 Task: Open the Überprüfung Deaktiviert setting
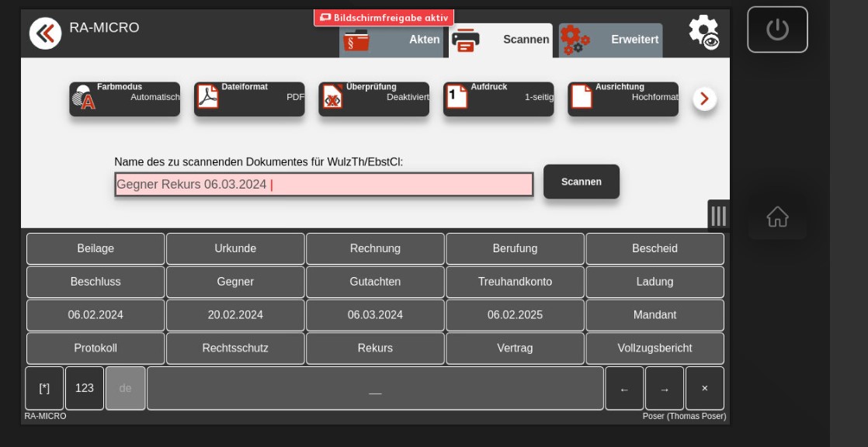click(x=373, y=99)
